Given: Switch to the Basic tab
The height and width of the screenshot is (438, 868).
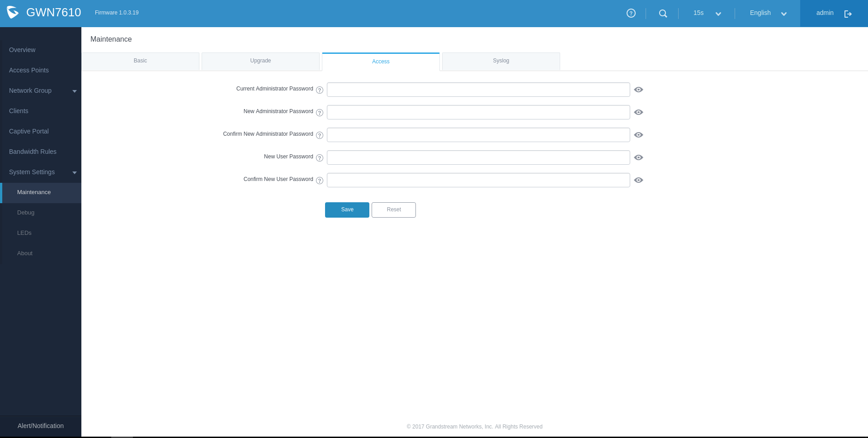Looking at the screenshot, I should tap(140, 61).
